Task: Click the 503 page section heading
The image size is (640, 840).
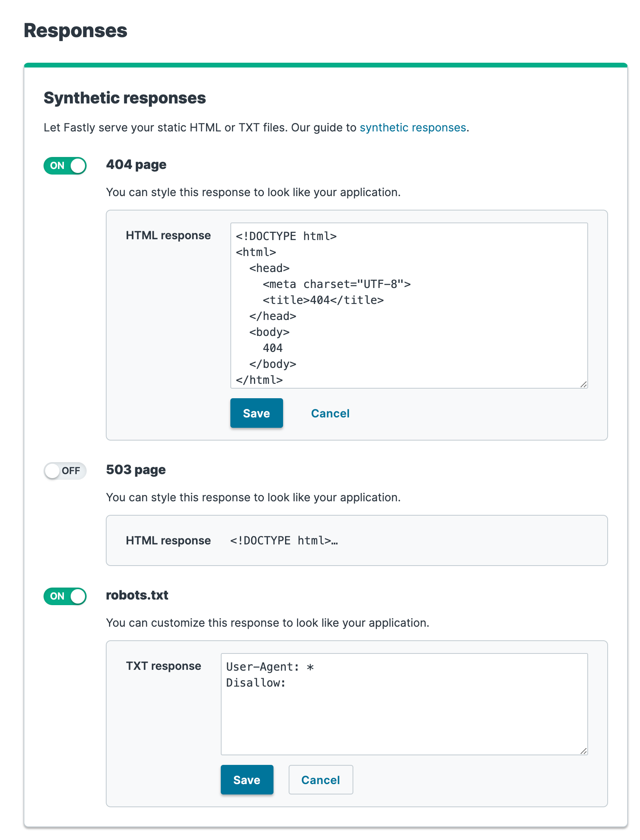Action: (135, 470)
